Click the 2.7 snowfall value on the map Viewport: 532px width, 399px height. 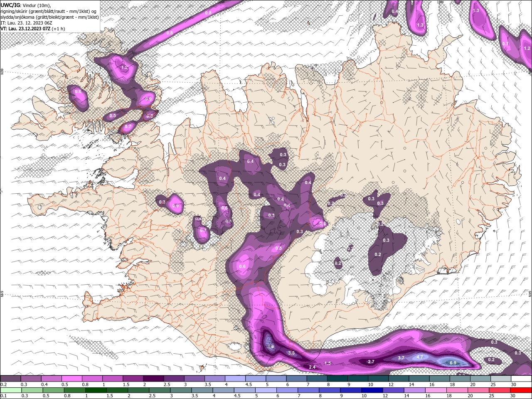[371, 362]
